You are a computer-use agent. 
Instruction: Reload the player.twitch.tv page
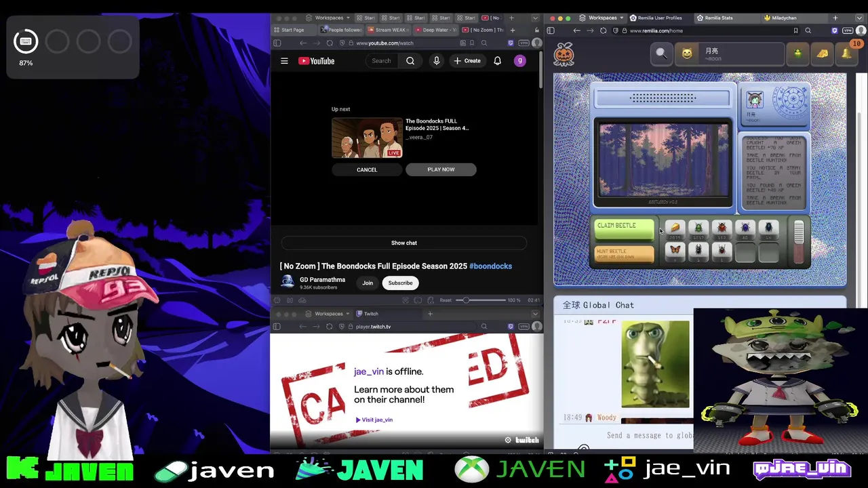tap(330, 327)
